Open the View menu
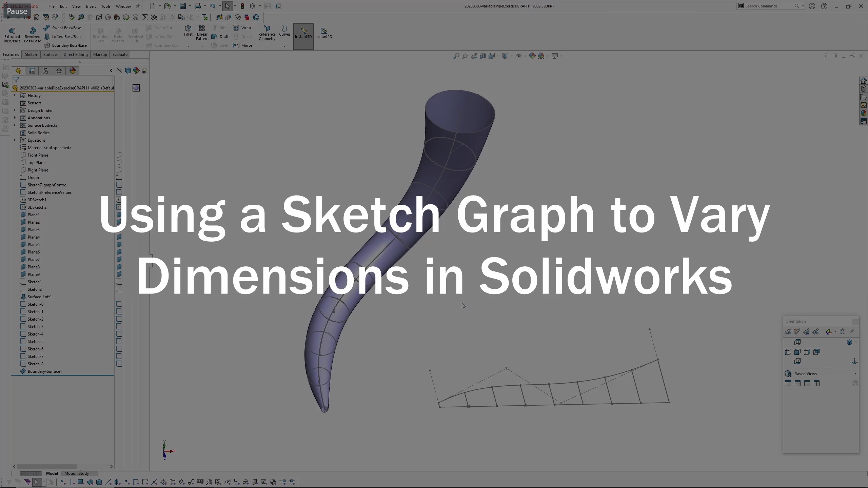This screenshot has height=488, width=868. (x=76, y=6)
